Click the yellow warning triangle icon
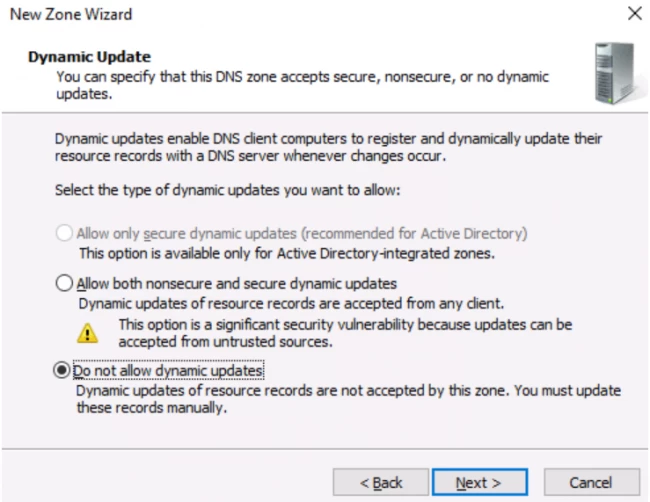This screenshot has height=502, width=650. (87, 333)
